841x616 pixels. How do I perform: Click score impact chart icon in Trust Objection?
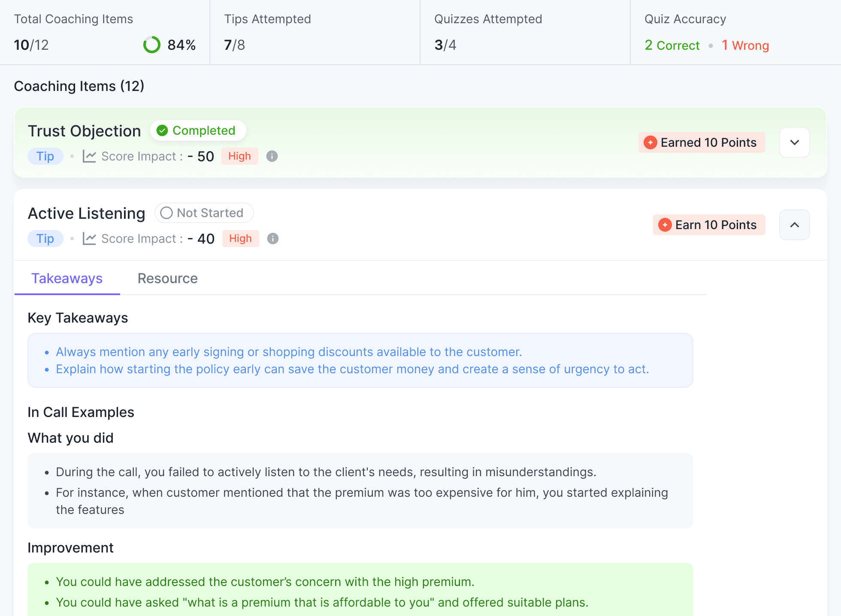(x=89, y=156)
